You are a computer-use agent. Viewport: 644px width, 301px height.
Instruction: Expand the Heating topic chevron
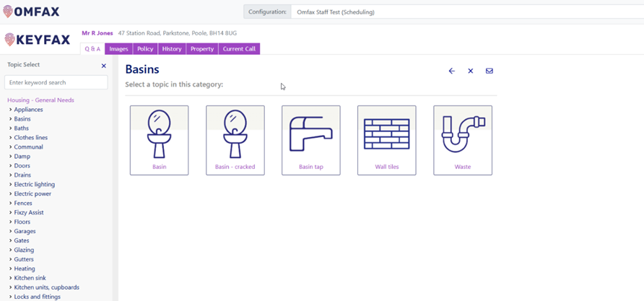pos(11,269)
